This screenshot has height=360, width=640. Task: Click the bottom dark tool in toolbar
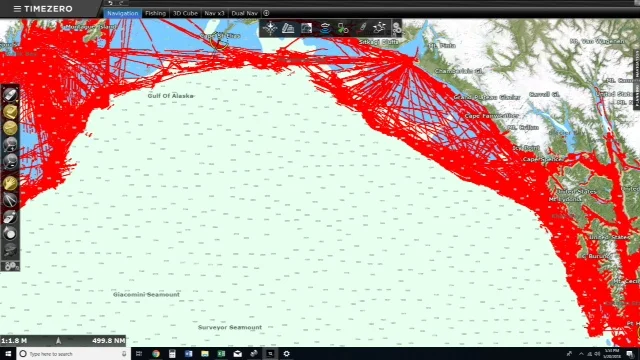coord(10,250)
